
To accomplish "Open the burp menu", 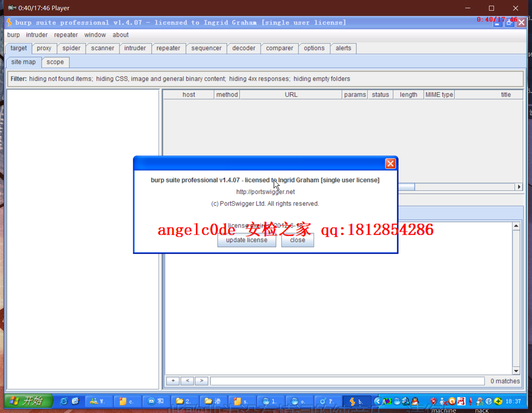I will [x=14, y=35].
